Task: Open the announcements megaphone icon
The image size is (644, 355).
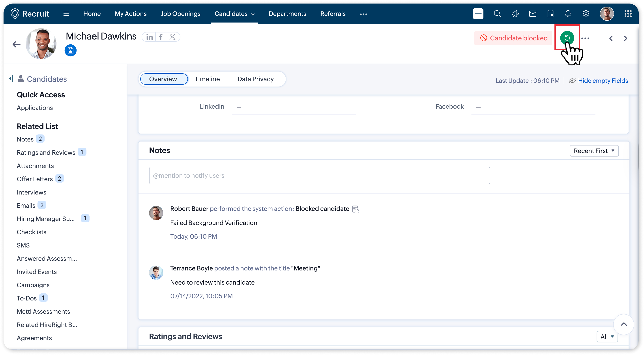Action: click(x=515, y=14)
